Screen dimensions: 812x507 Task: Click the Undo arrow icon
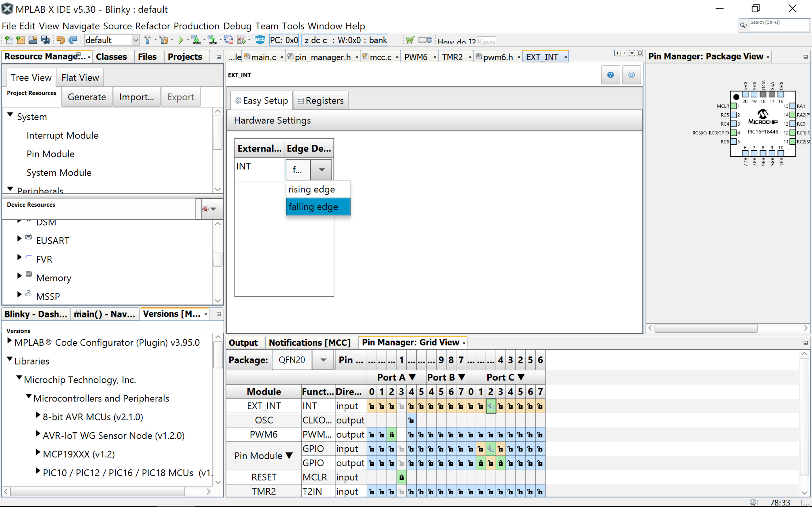click(60, 40)
